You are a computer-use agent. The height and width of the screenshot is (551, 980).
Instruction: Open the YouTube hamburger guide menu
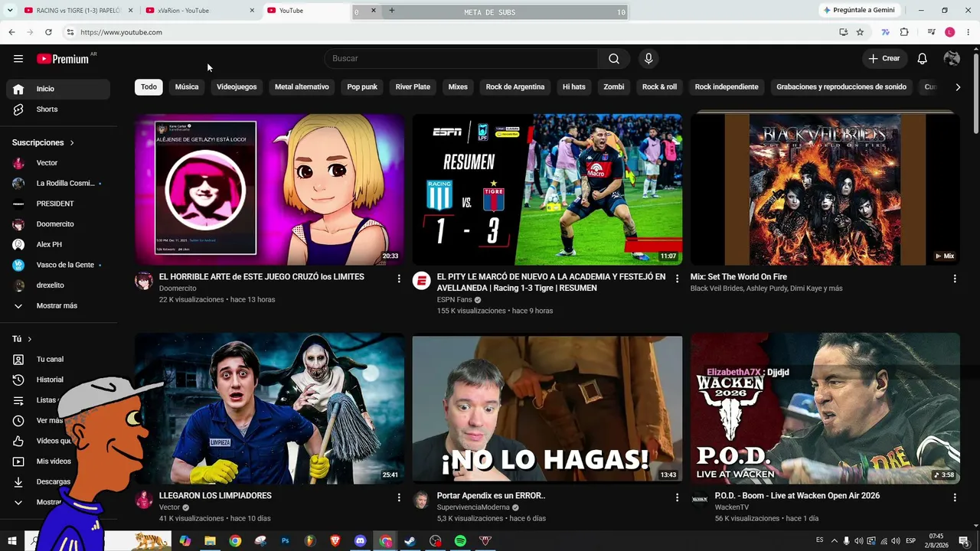pyautogui.click(x=18, y=59)
